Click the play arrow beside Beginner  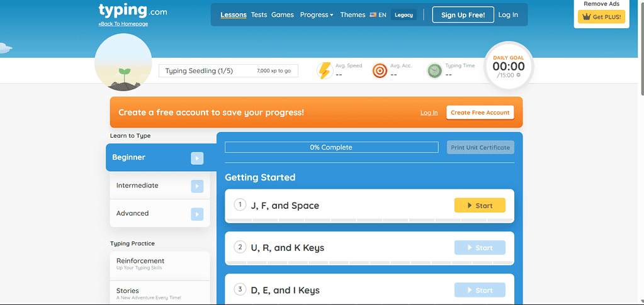click(197, 158)
